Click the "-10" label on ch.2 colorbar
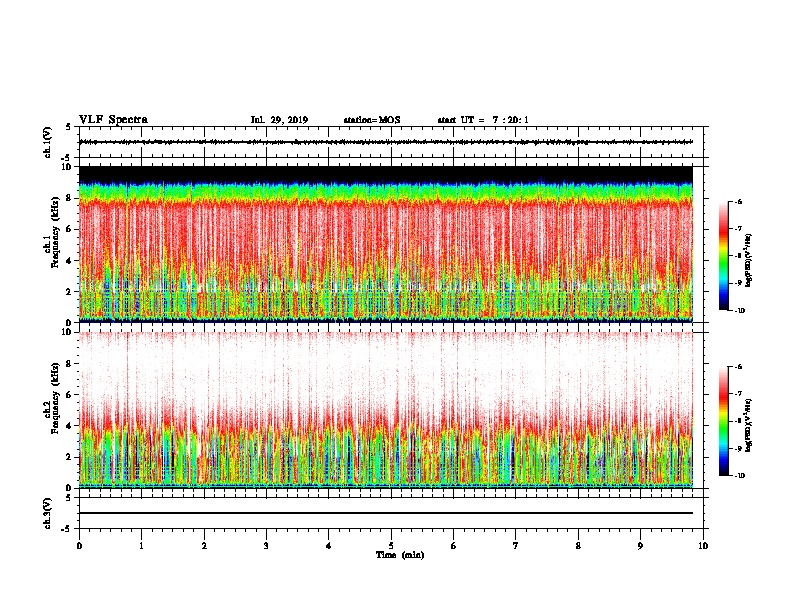Image resolution: width=792 pixels, height=612 pixels. pos(740,476)
